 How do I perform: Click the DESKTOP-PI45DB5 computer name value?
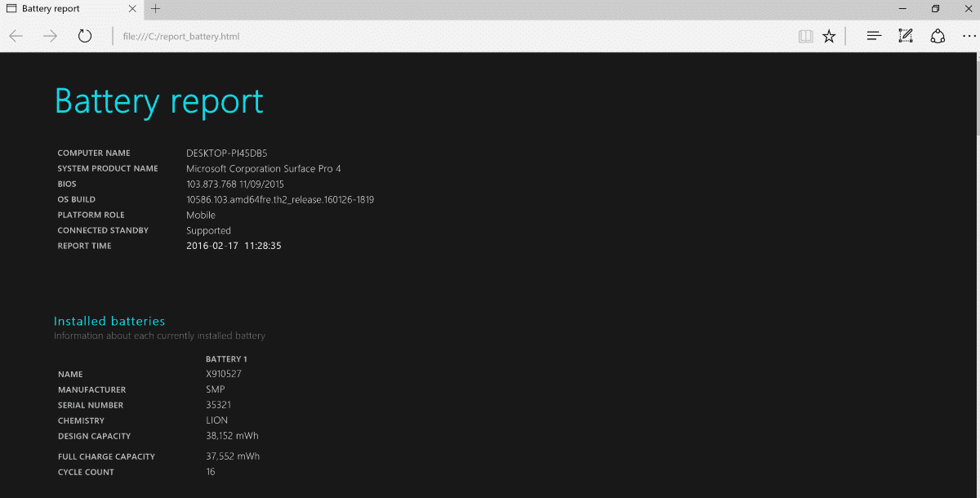[226, 153]
